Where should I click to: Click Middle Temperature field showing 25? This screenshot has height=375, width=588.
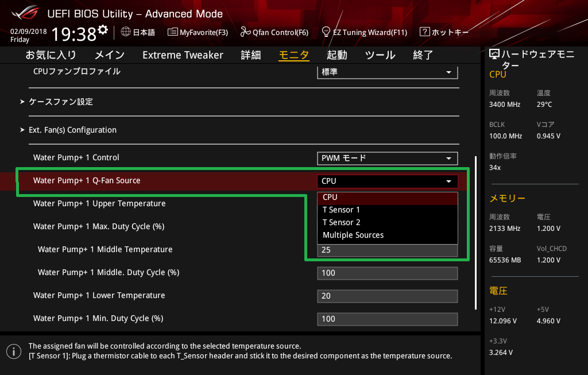coord(388,250)
